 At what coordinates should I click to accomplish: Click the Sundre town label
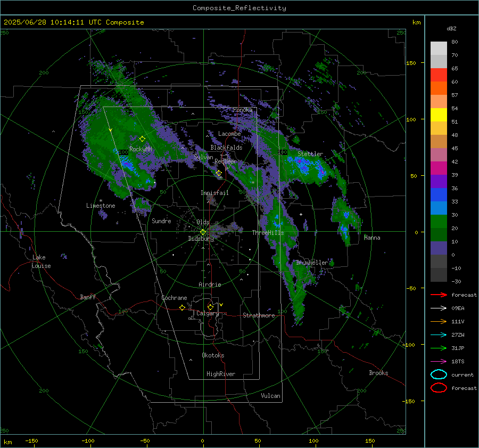(x=161, y=221)
